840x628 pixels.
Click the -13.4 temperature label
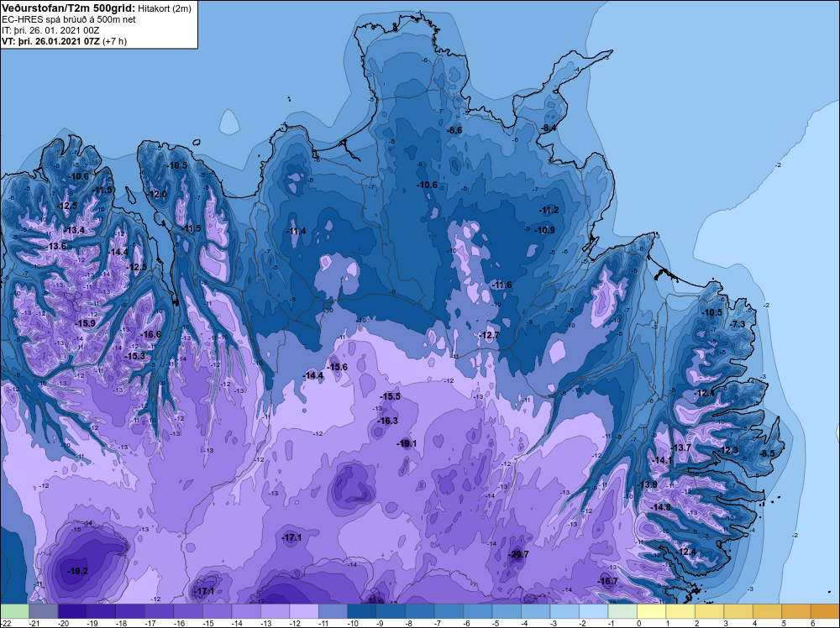click(74, 230)
